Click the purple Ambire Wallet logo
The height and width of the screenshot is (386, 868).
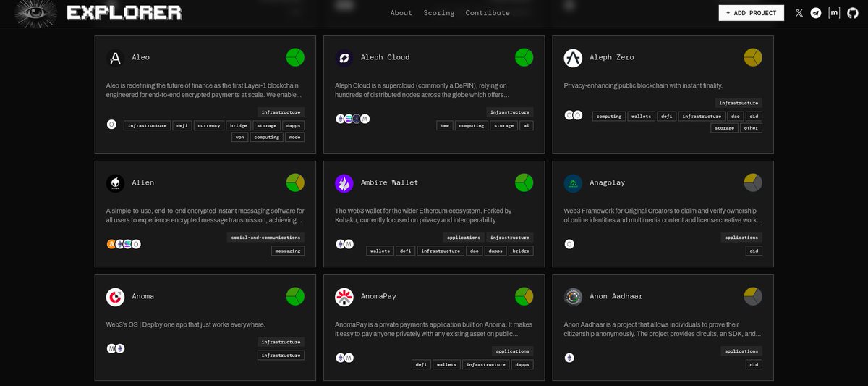click(344, 183)
